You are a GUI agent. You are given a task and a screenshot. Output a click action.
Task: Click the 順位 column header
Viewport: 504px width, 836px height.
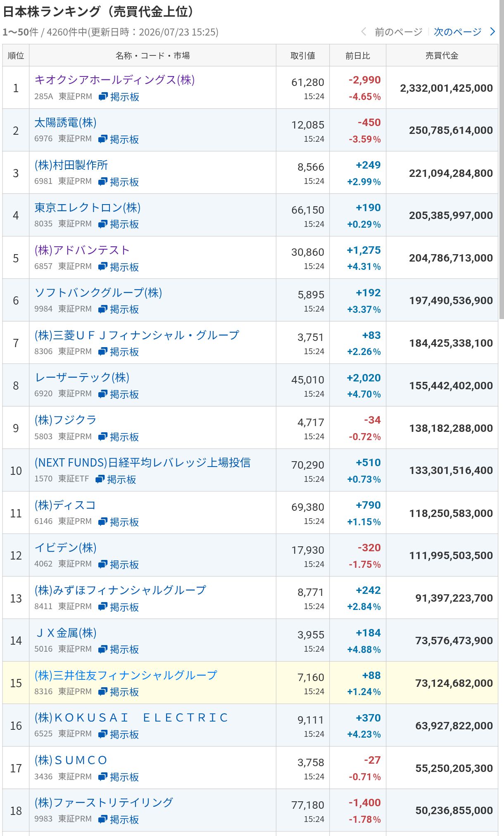tap(16, 55)
